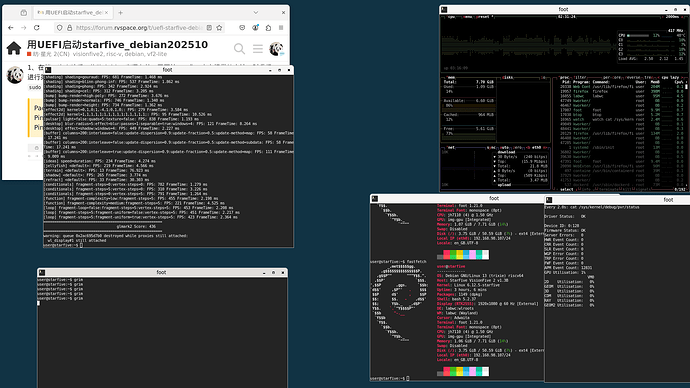This screenshot has height=388, width=690.
Task: Select next sort column arrow in btop
Action: [x=683, y=78]
